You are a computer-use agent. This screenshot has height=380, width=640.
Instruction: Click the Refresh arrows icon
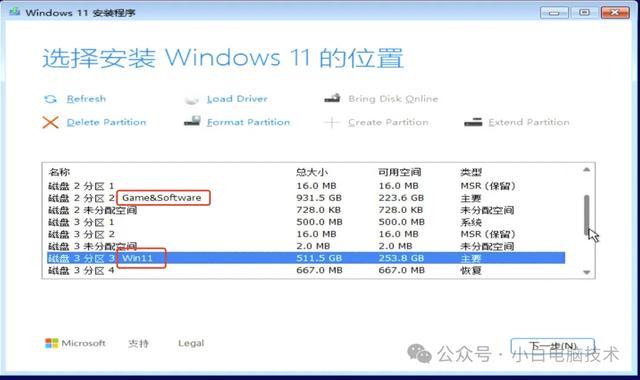coord(50,99)
